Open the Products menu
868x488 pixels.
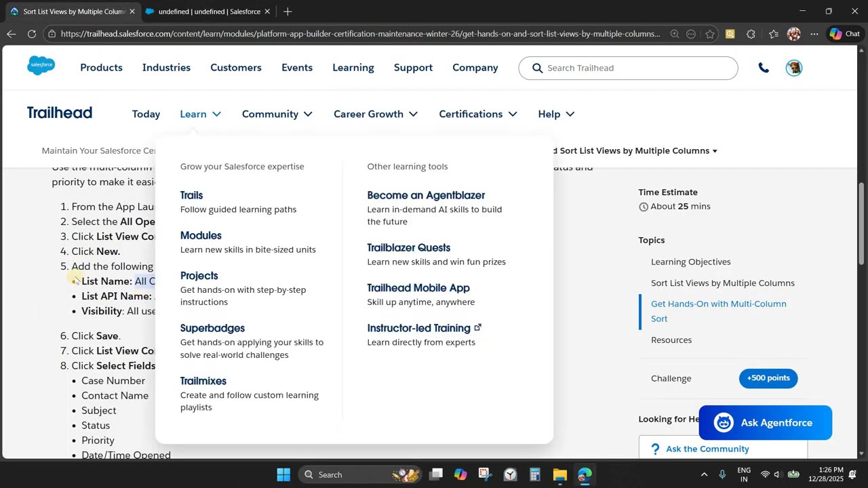click(x=101, y=68)
